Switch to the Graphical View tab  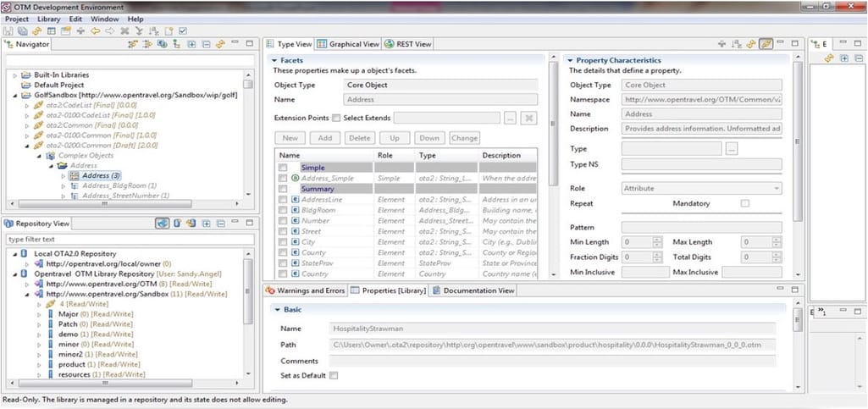click(x=349, y=44)
